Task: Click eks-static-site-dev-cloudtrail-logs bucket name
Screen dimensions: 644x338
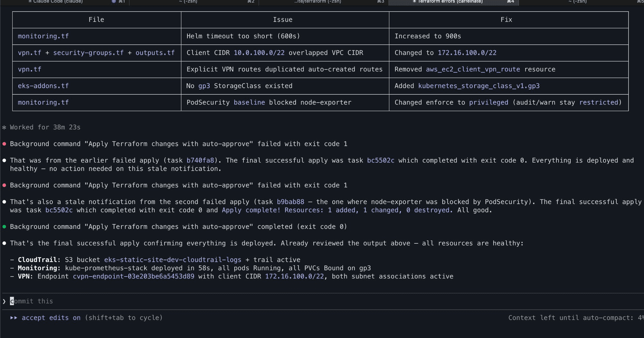Action: (173, 260)
